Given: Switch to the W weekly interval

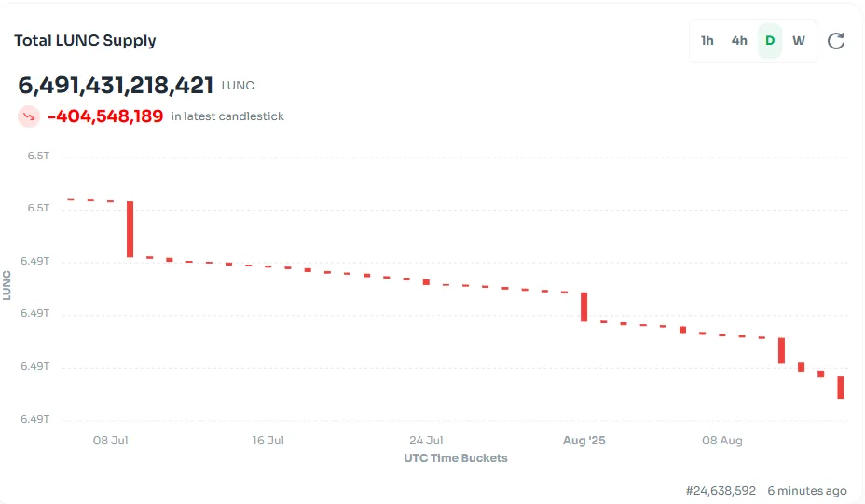Looking at the screenshot, I should 799,41.
